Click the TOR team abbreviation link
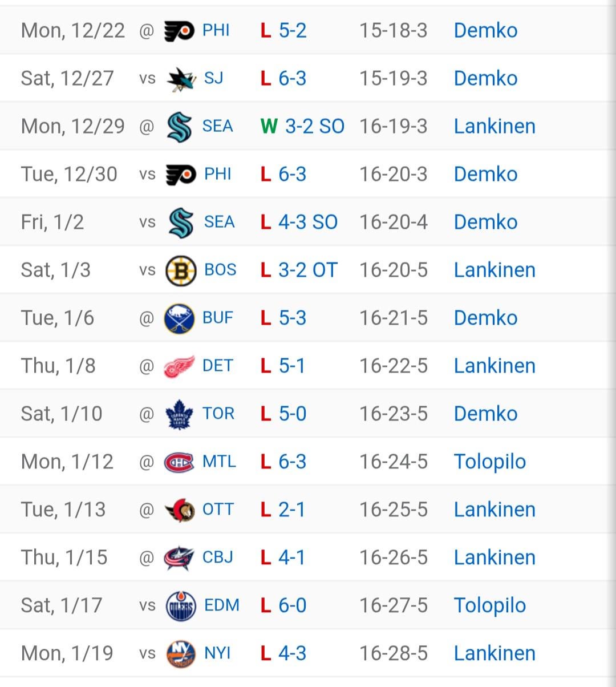Screen dimensions: 616x687 coord(218,414)
